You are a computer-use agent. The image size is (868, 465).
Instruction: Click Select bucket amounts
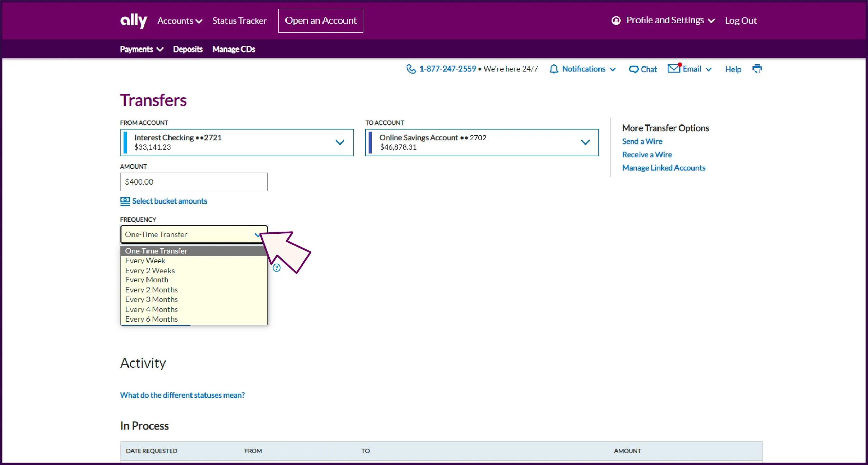click(x=169, y=201)
